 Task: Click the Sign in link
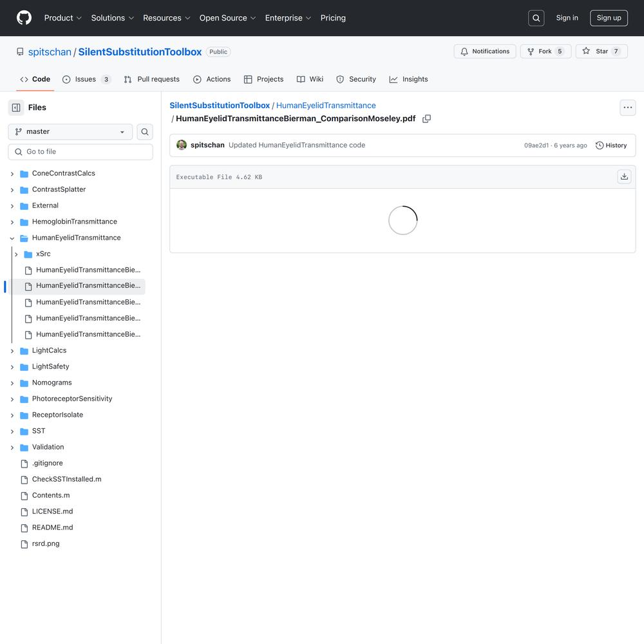click(x=567, y=18)
